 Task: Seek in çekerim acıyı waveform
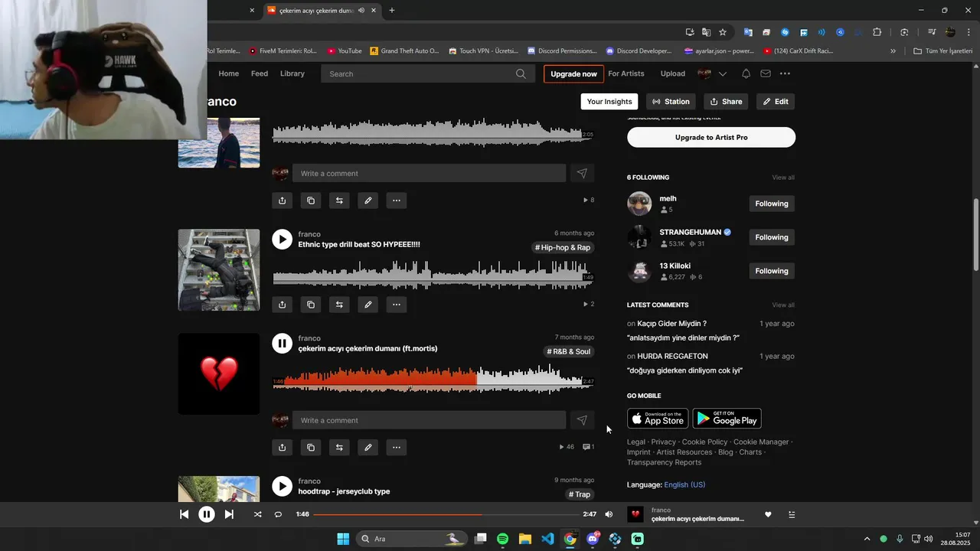tap(433, 380)
